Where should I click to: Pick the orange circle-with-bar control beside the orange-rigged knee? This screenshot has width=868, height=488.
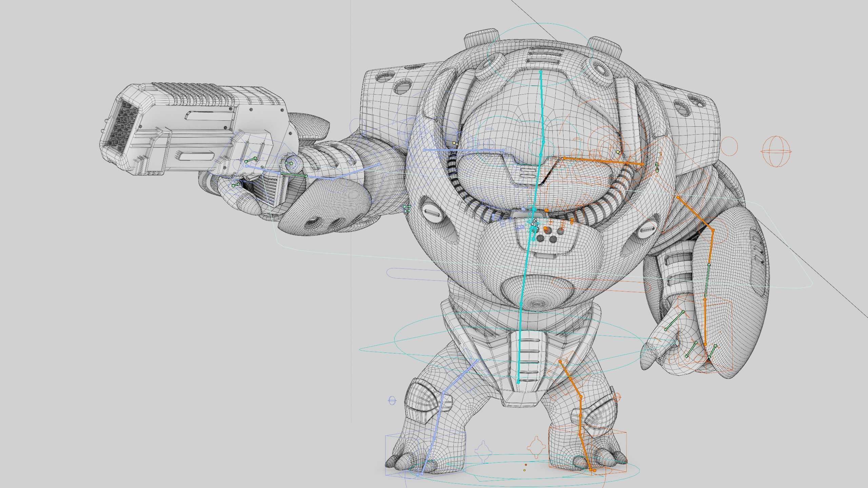pos(617,397)
